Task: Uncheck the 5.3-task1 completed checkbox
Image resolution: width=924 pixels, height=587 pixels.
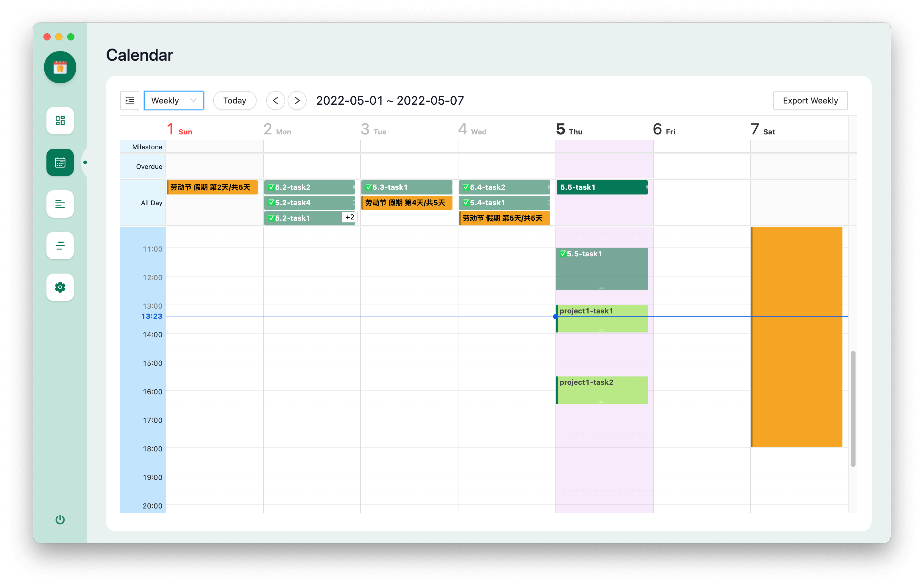Action: pos(368,187)
